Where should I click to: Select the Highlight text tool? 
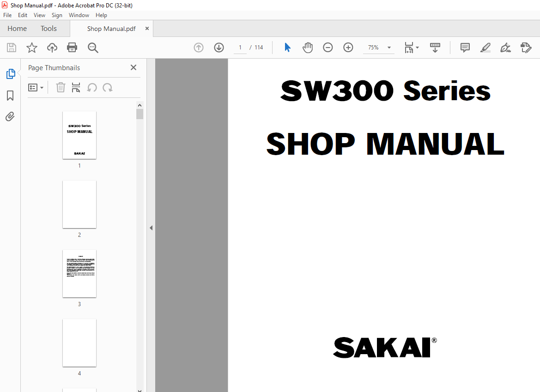(x=485, y=48)
